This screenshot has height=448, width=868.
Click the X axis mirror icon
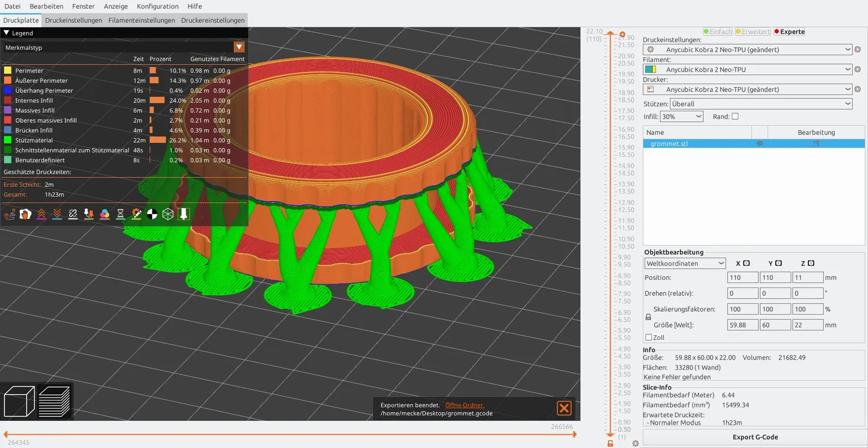click(746, 264)
